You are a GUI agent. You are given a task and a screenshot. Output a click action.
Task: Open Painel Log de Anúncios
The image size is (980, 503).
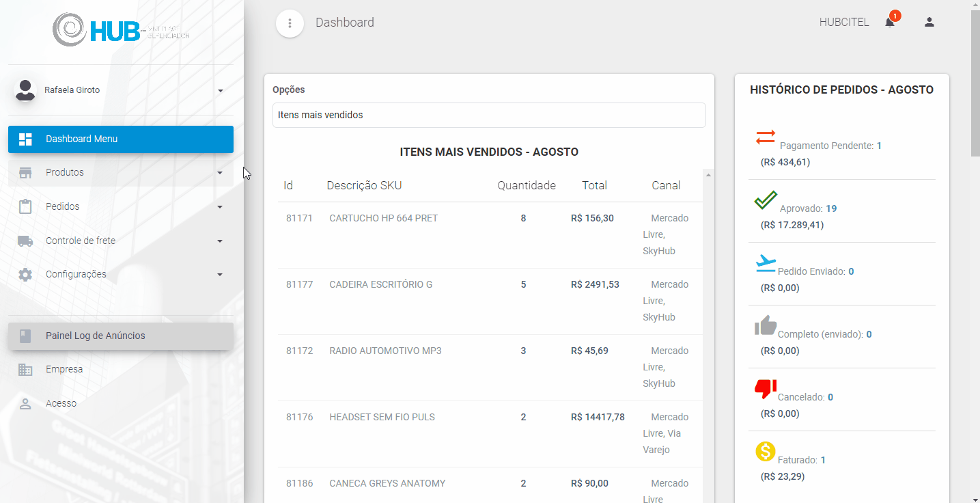click(x=121, y=336)
